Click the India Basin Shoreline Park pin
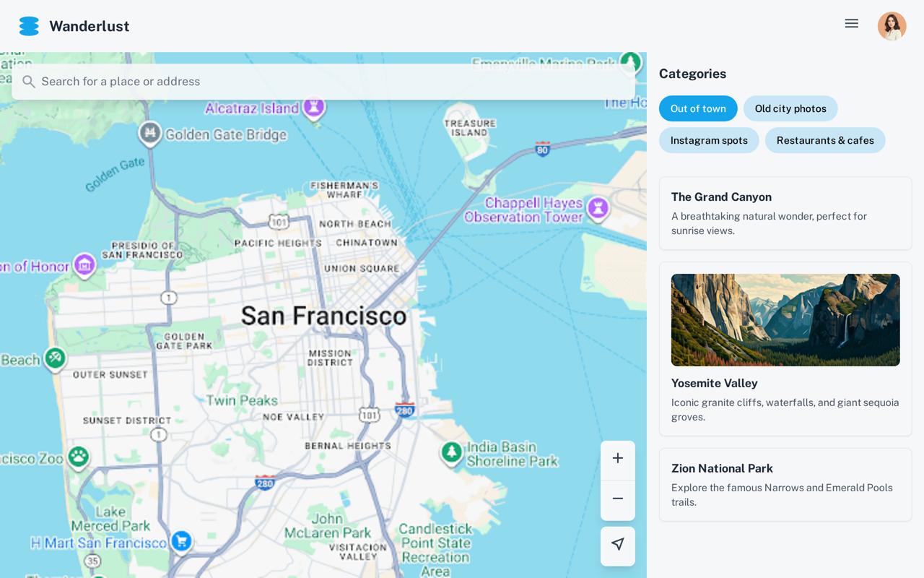The image size is (924, 578). click(x=452, y=452)
